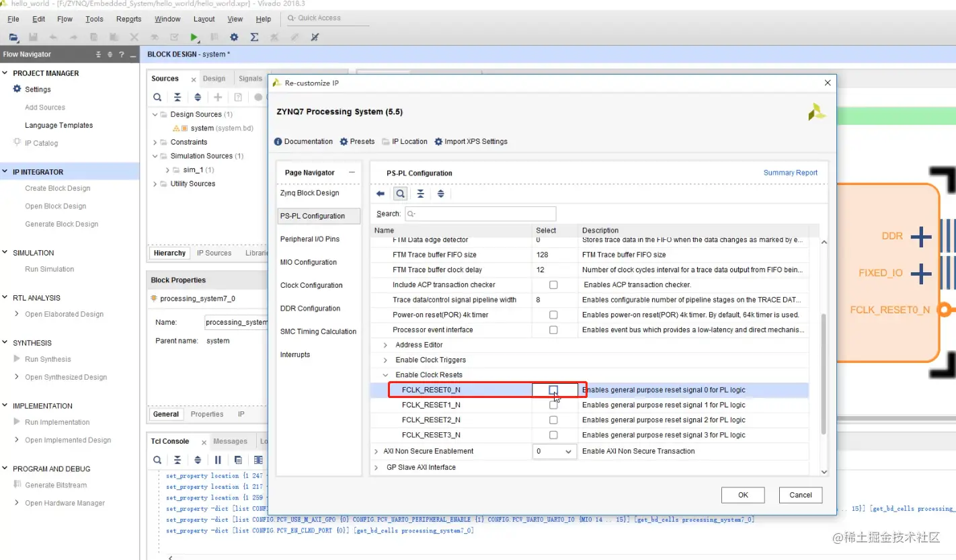Collapse the Design Sources tree node
956x560 pixels.
pyautogui.click(x=155, y=114)
